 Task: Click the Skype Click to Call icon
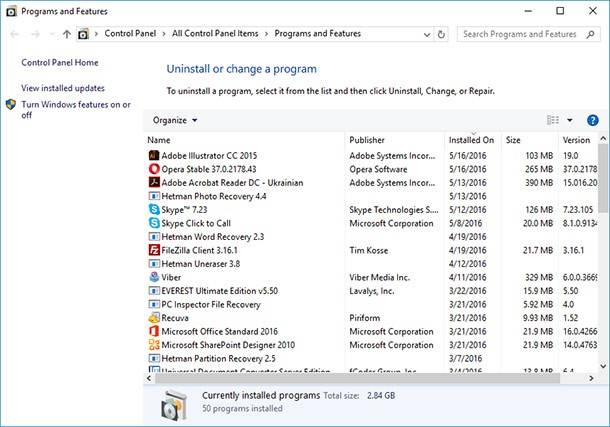click(154, 223)
